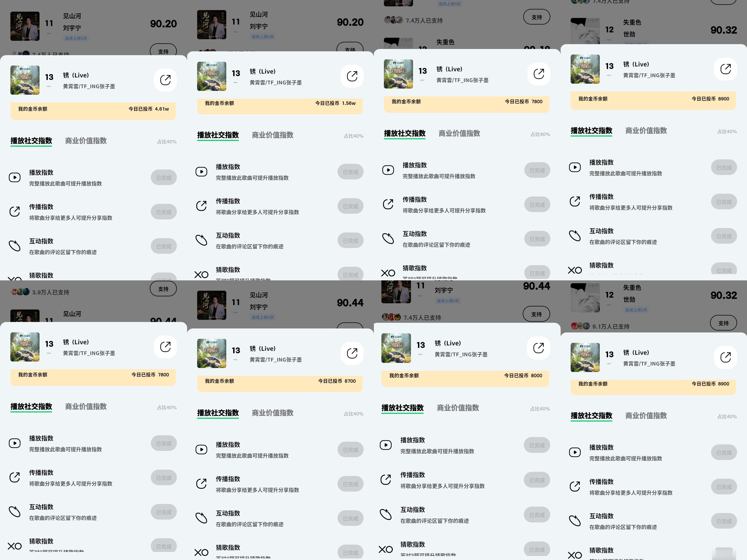
Task: Select 播放社交指数 tab in the 8700 panel
Action: point(218,413)
